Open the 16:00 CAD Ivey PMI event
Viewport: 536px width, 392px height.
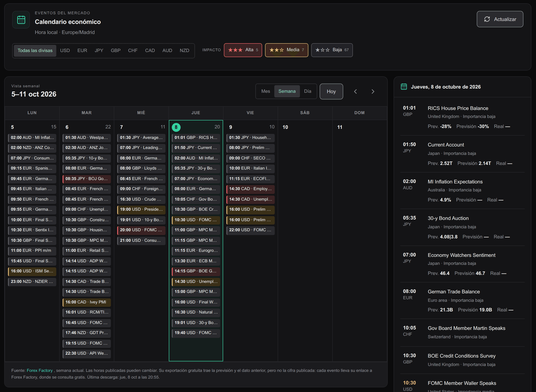pos(87,302)
